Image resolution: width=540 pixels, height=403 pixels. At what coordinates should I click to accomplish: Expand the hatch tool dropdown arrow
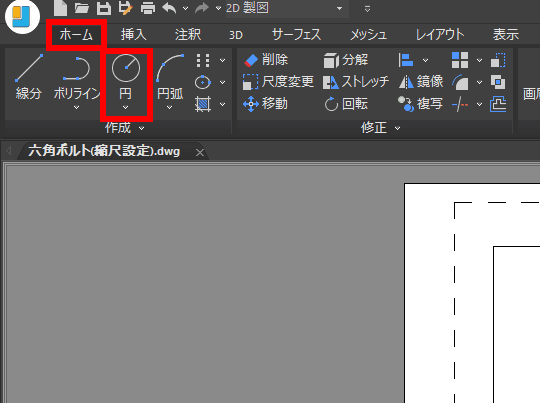[222, 104]
